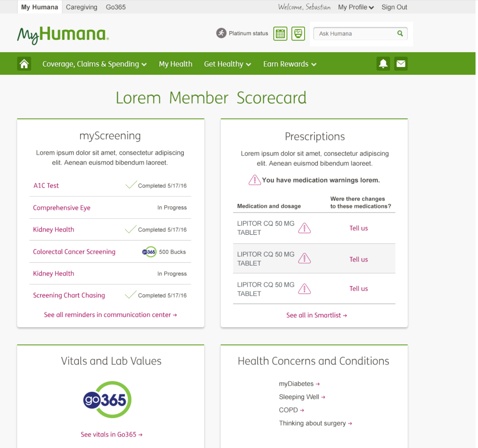Click the medication warnings alert triangle icon
Image resolution: width=478 pixels, height=448 pixels.
tap(255, 180)
